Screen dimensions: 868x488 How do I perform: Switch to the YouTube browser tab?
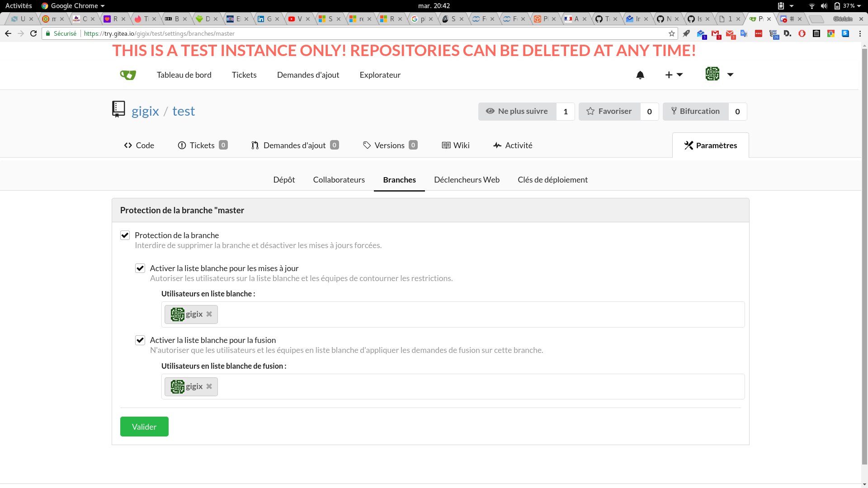(298, 19)
